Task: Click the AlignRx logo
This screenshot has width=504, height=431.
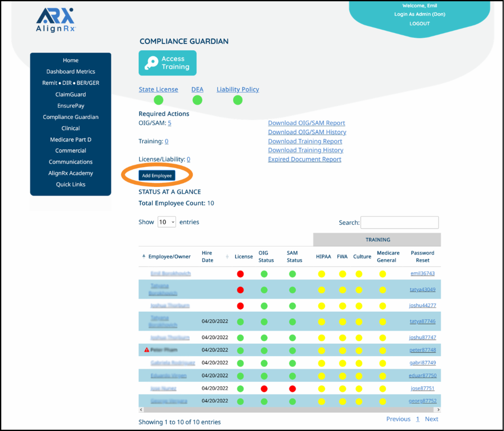Action: click(55, 19)
